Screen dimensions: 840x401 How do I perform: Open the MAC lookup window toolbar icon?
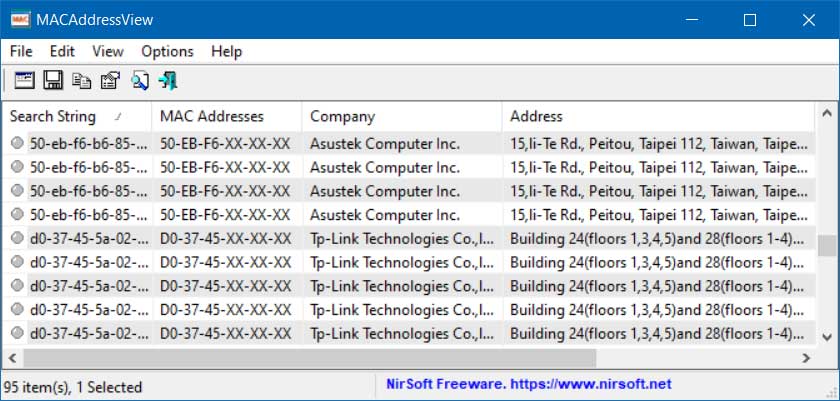tap(24, 81)
